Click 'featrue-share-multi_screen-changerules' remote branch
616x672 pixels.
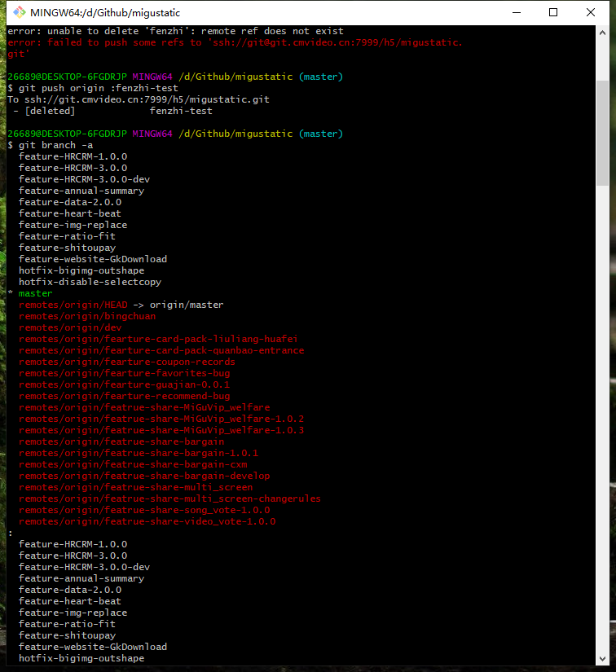[169, 499]
